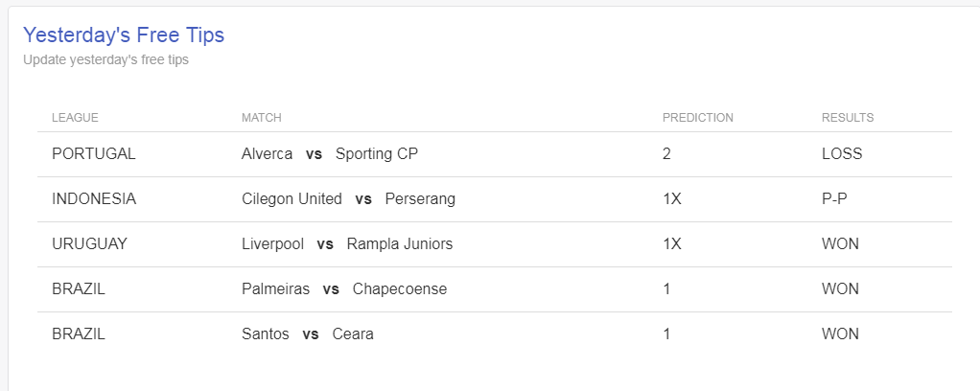Open the Liverpool vs Rampla Juniors match
This screenshot has width=980, height=391.
pyautogui.click(x=347, y=244)
